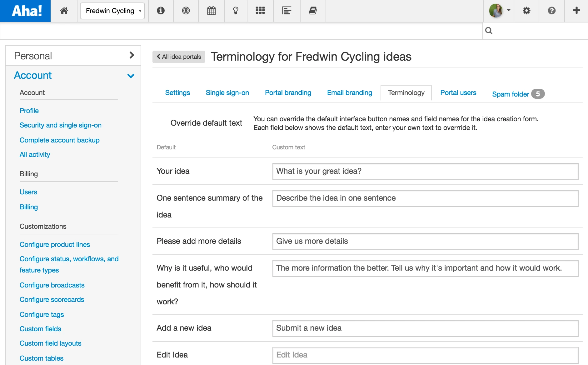Open the Fredwin Cycling product dropdown
Image resolution: width=588 pixels, height=365 pixels.
pyautogui.click(x=112, y=11)
